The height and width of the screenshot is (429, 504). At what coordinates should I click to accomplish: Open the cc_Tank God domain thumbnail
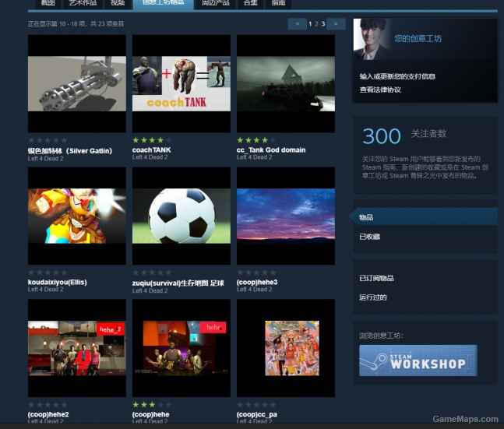tap(286, 83)
